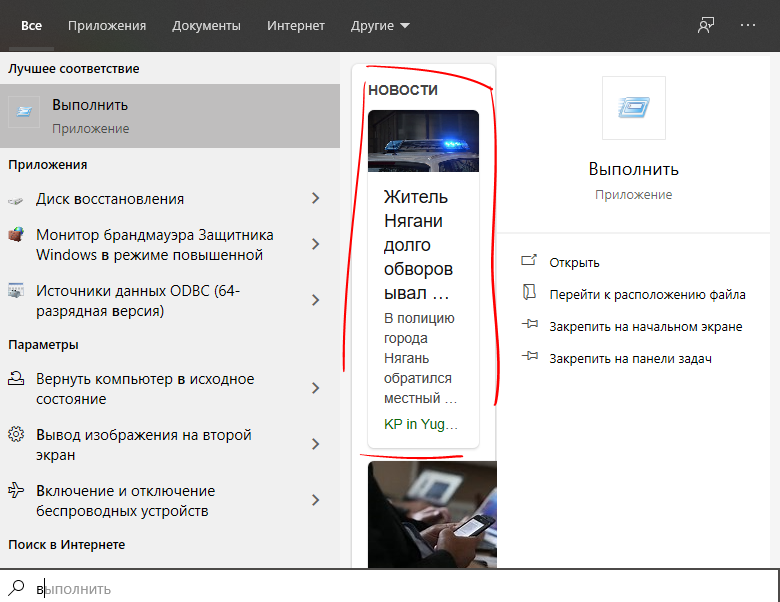This screenshot has width=780, height=602.
Task: Open the police car news thumbnail
Action: pos(423,141)
